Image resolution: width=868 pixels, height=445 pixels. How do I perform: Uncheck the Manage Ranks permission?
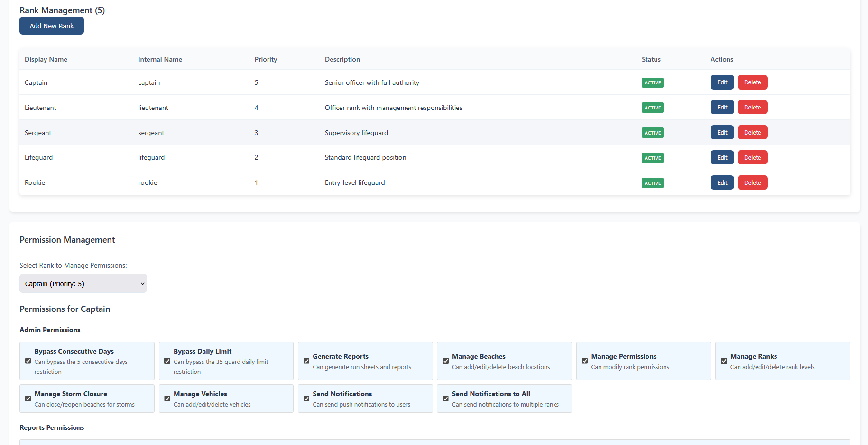tap(723, 361)
